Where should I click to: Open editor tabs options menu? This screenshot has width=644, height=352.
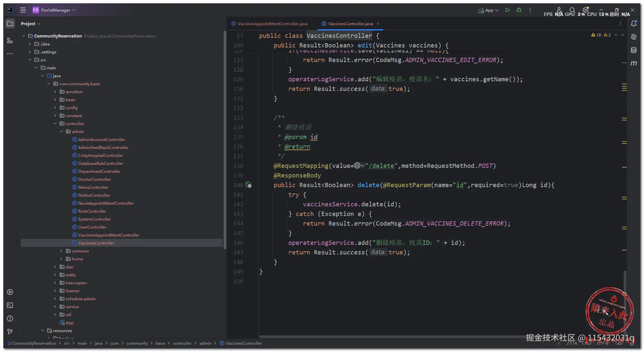(x=620, y=24)
